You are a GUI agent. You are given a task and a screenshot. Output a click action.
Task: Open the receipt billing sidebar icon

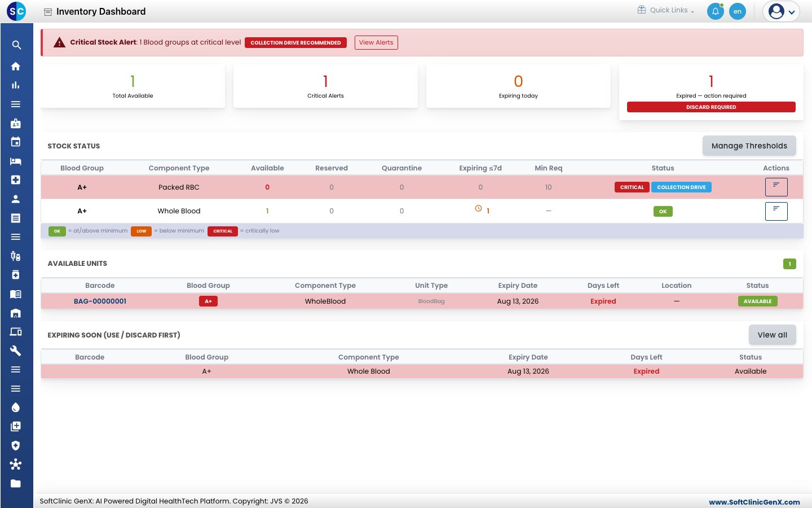16,218
